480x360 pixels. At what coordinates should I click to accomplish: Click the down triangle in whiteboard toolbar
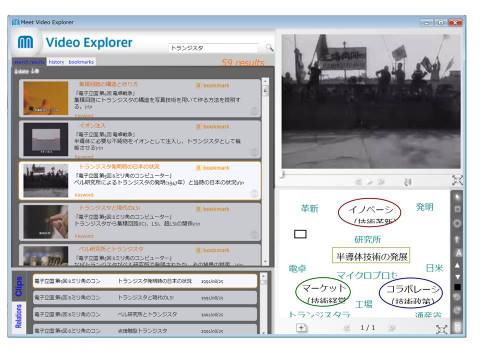coord(457,277)
